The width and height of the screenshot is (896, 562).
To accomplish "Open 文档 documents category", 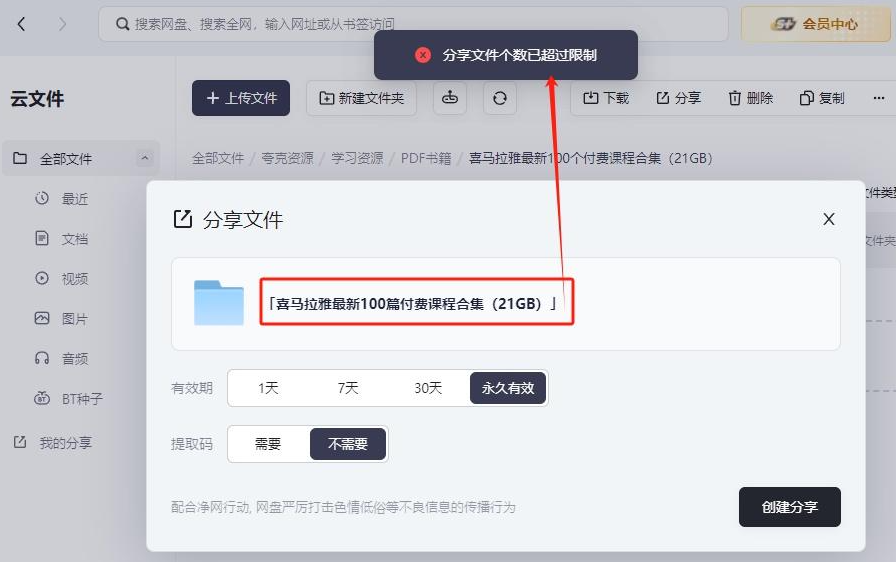I will [75, 239].
